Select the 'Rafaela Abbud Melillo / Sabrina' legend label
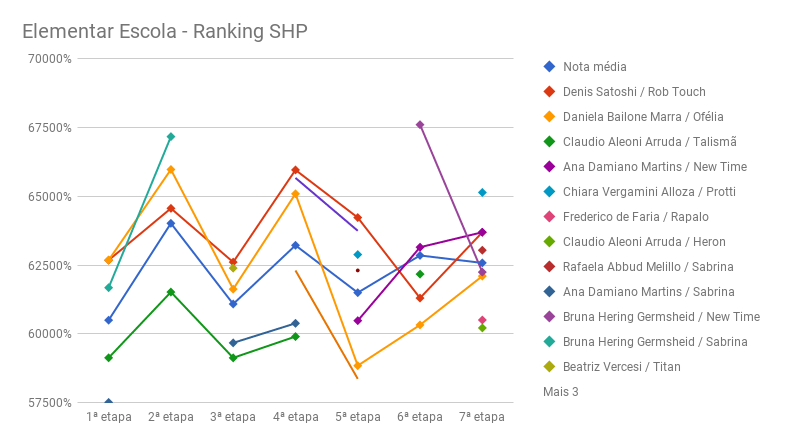This screenshot has height=443, width=789. tap(648, 267)
